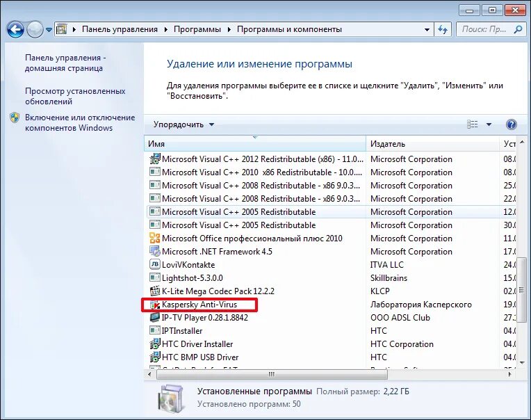
Task: Select 'Kaspersky Anti-Virus' name text
Action: point(199,304)
